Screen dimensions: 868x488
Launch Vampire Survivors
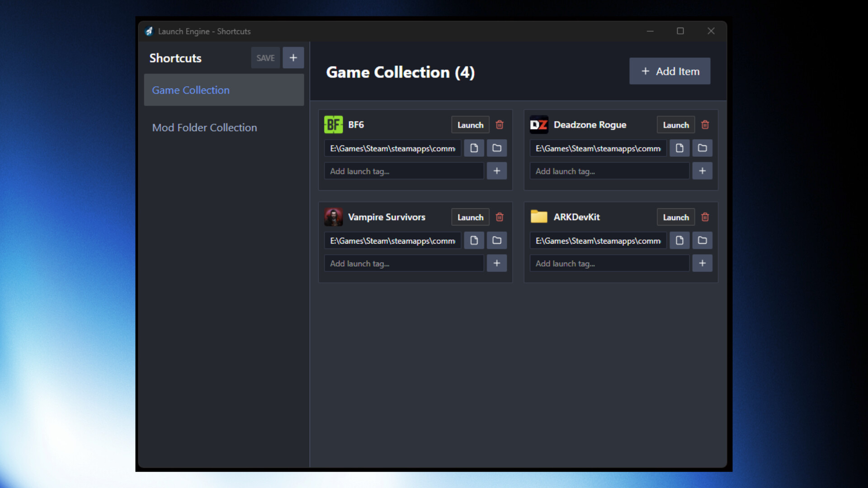pyautogui.click(x=470, y=217)
